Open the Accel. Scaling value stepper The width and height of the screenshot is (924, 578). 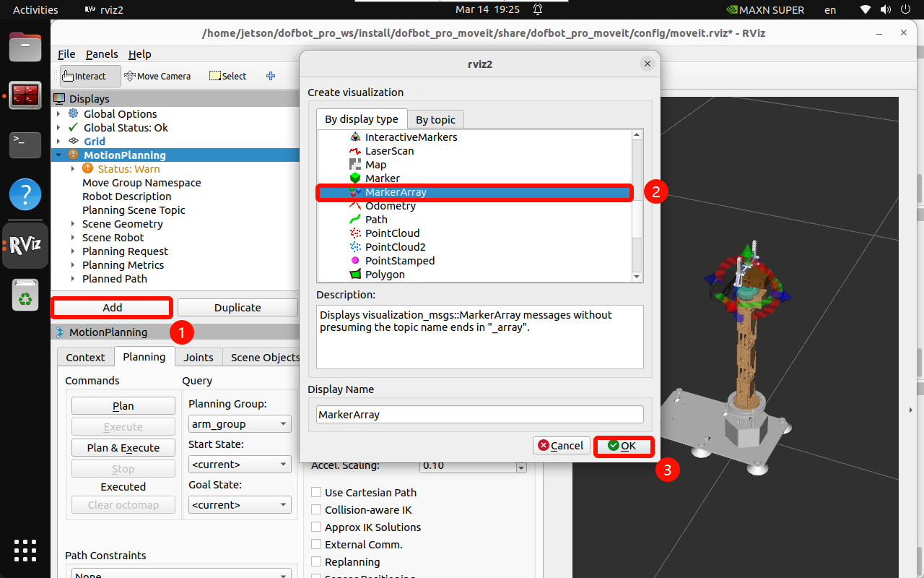[x=521, y=466]
